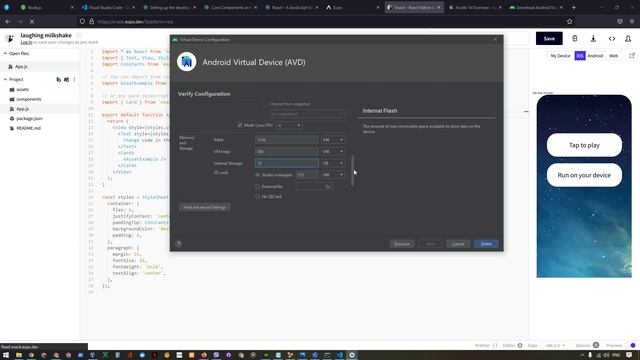Image resolution: width=640 pixels, height=360 pixels.
Task: Switch preview to iOS
Action: [x=580, y=56]
